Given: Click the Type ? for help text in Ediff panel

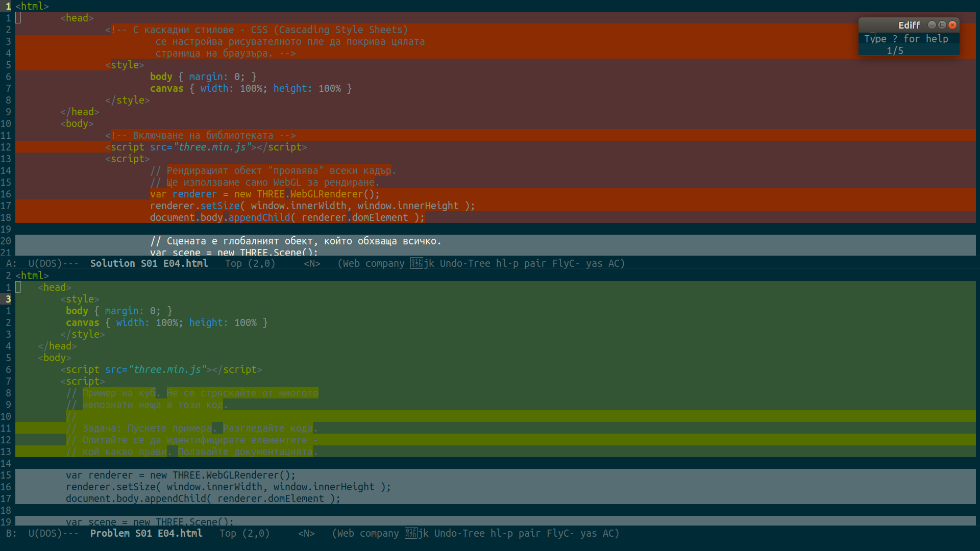Looking at the screenshot, I should pyautogui.click(x=907, y=39).
